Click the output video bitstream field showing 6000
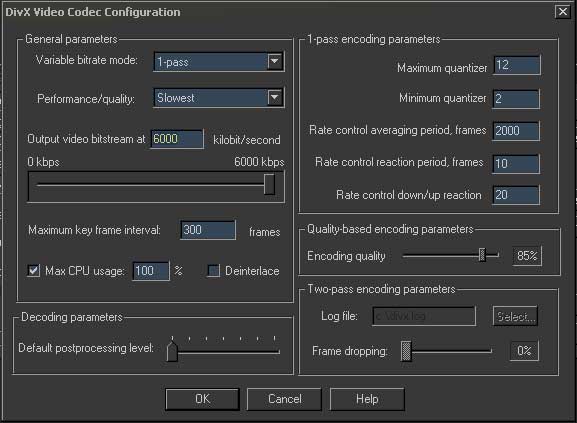 coord(177,139)
